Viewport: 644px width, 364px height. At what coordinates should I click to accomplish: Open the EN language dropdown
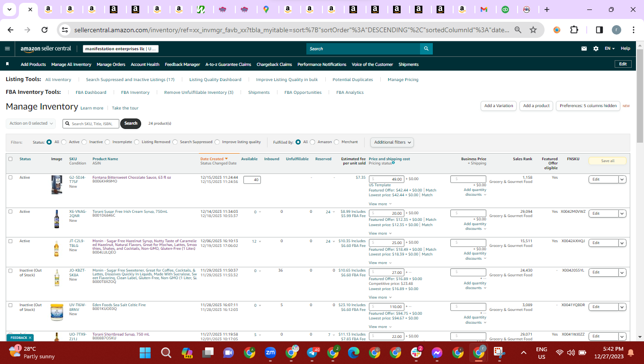point(609,48)
